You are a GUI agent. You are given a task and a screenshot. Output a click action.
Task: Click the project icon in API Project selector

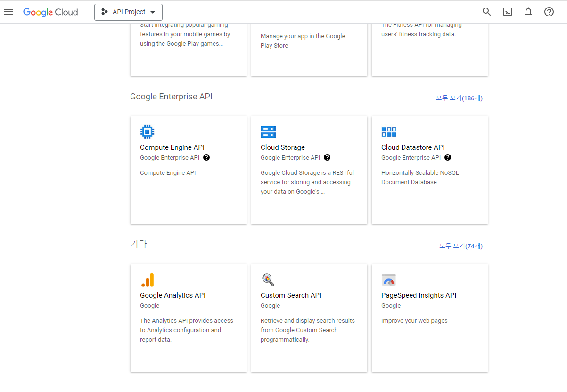[x=105, y=12]
